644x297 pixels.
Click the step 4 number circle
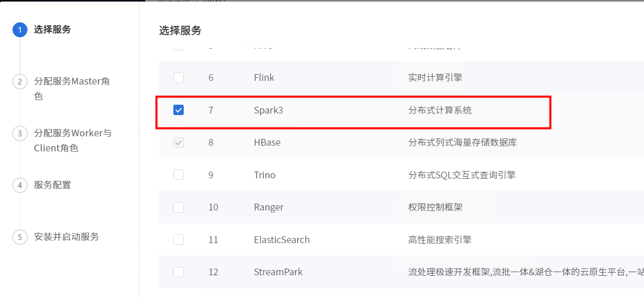click(20, 185)
